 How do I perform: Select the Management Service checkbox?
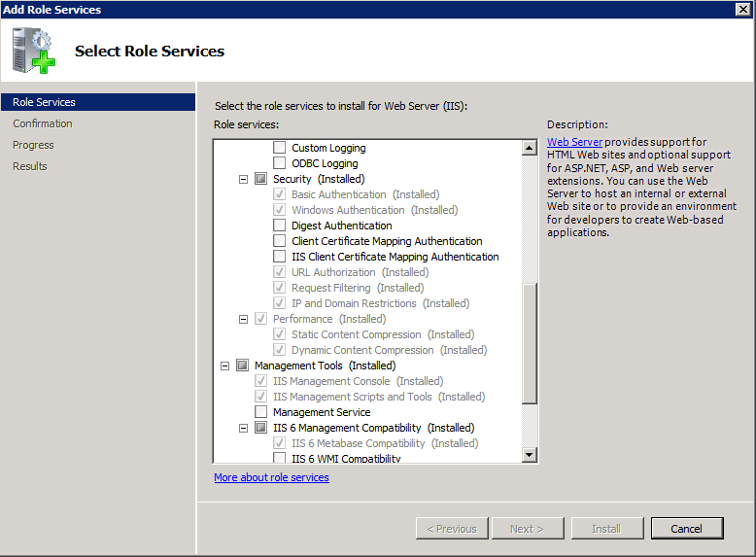click(260, 412)
